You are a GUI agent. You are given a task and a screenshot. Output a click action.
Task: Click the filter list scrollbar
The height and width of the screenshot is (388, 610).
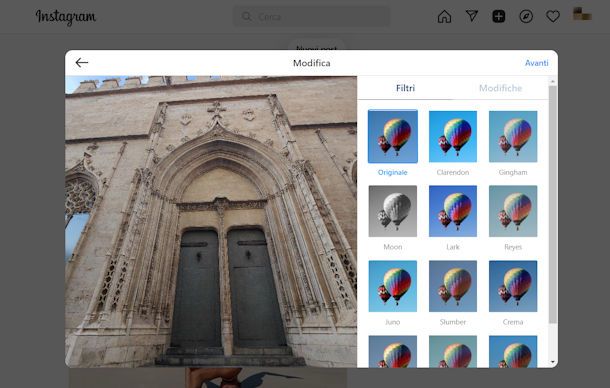click(552, 205)
